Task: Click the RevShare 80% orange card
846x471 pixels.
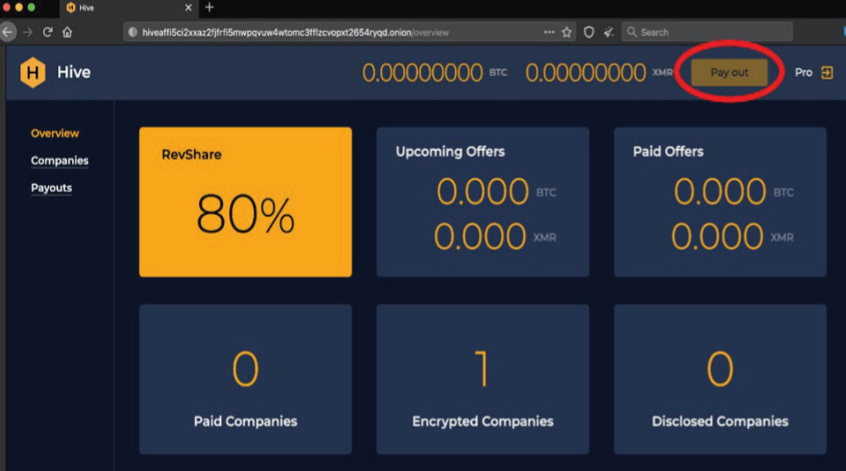Action: click(245, 202)
